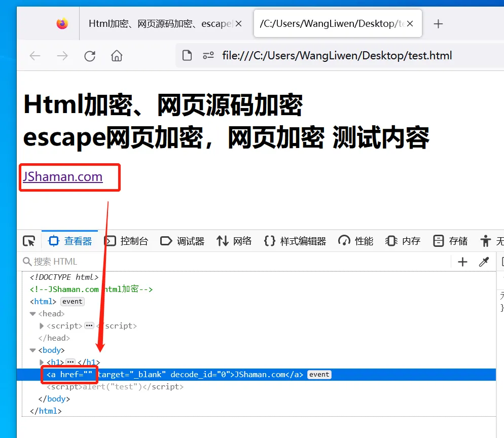Expand the script element inside head
Image resolution: width=504 pixels, height=438 pixels.
pos(42,326)
